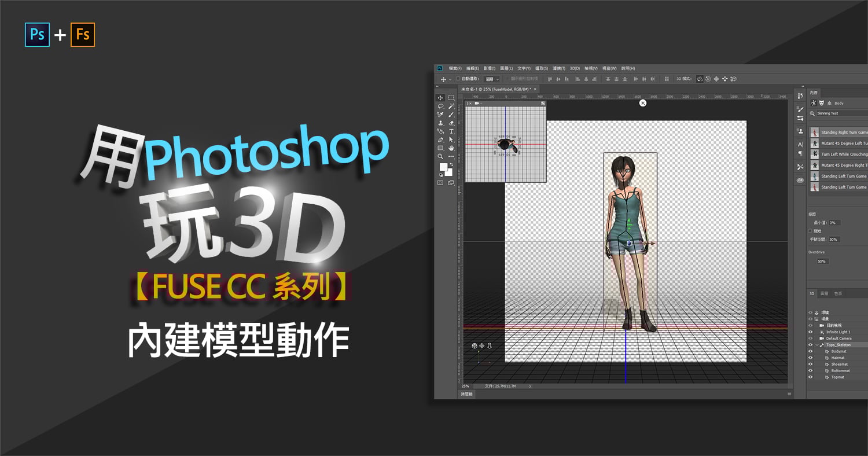The width and height of the screenshot is (868, 456).
Task: Open the Creative Cloud Libraries panel icon
Action: pyautogui.click(x=800, y=180)
